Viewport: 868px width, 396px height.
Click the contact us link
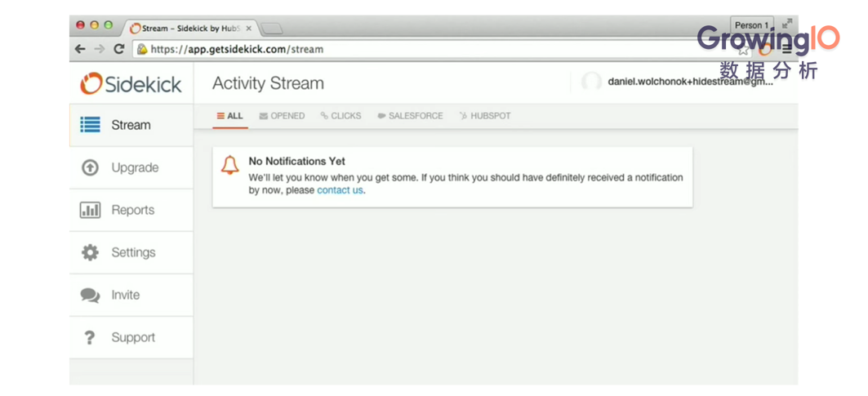point(340,190)
